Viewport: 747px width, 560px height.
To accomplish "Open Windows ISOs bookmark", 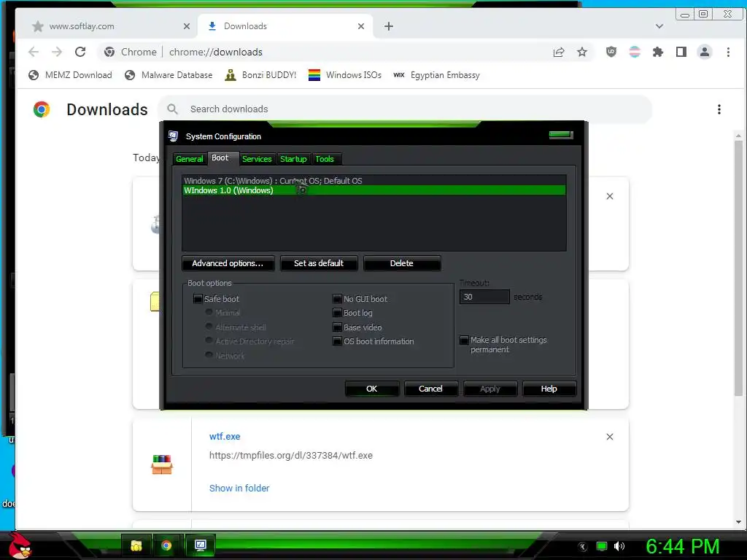I will click(345, 75).
